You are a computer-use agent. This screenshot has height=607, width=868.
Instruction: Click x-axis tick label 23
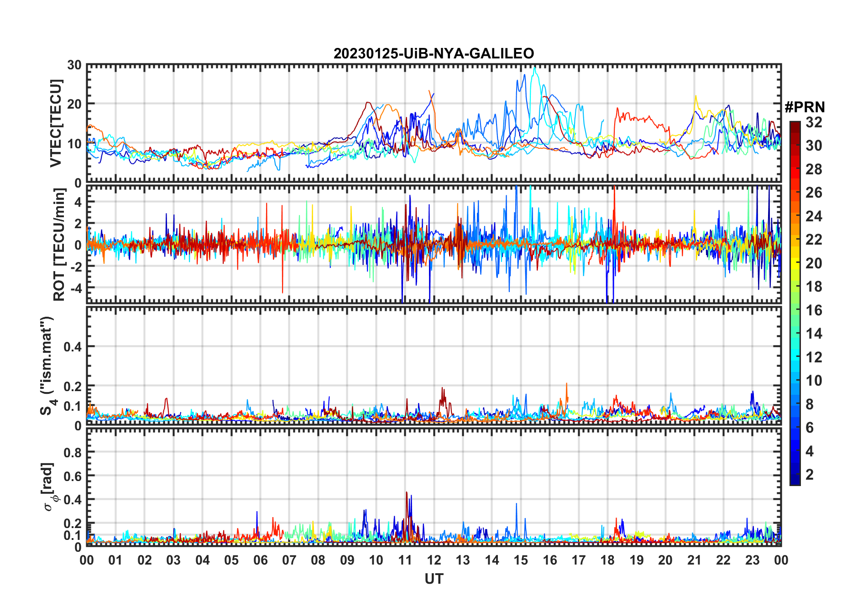[x=752, y=560]
